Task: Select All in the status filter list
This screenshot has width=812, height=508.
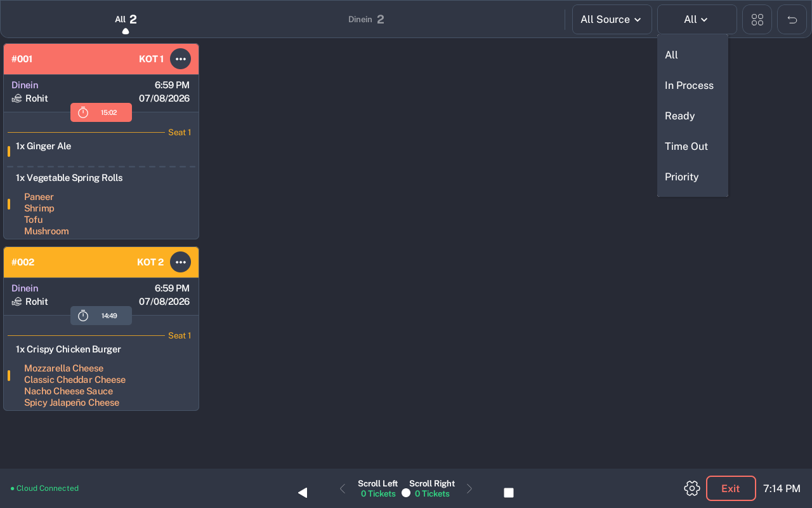Action: 692,55
